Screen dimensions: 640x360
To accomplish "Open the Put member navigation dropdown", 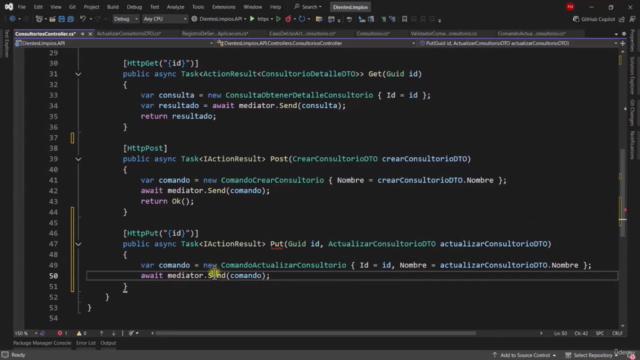I will 518,43.
